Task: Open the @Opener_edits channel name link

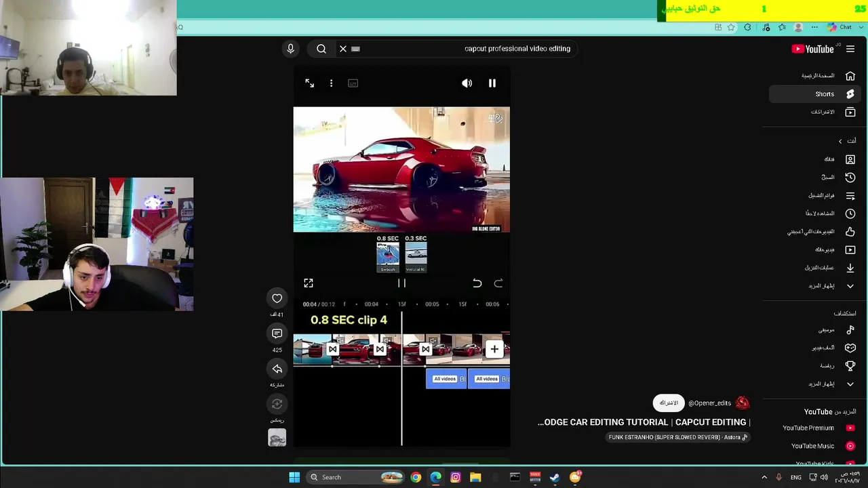Action: click(x=709, y=403)
